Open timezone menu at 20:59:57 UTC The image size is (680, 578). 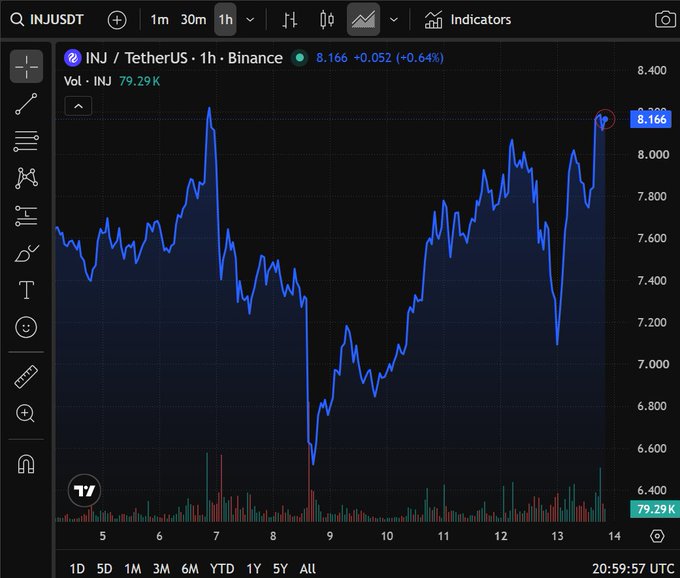pyautogui.click(x=633, y=568)
